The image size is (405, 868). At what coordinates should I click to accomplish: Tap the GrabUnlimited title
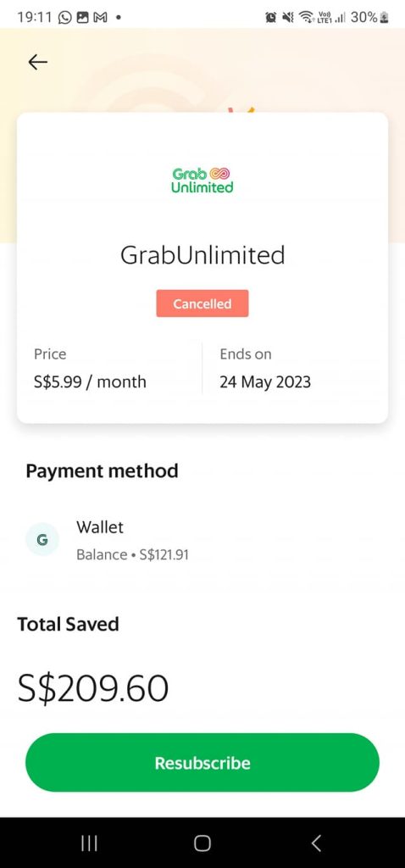202,255
